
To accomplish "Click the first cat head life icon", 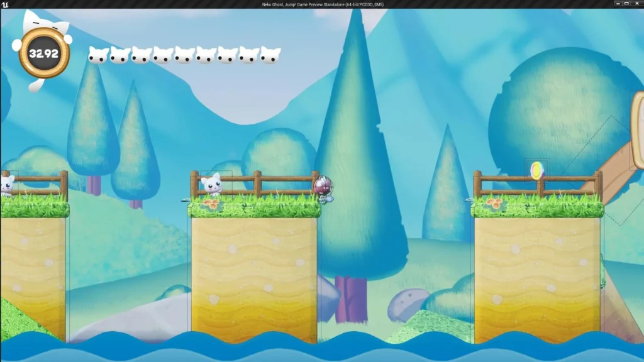I will tap(98, 55).
